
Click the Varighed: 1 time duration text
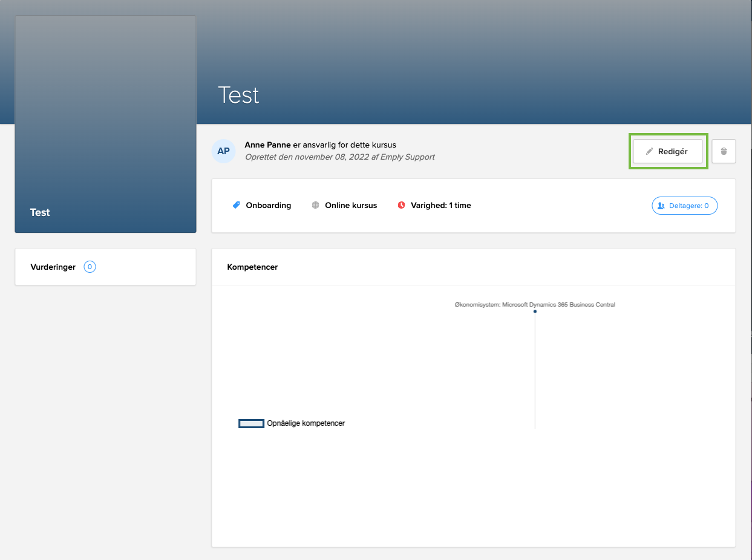[440, 205]
